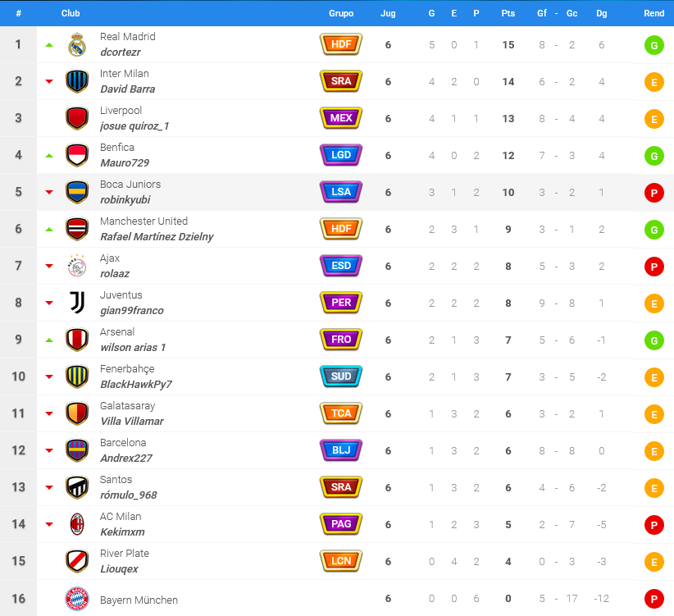Open the LCN group badge for River Plate

click(x=341, y=560)
